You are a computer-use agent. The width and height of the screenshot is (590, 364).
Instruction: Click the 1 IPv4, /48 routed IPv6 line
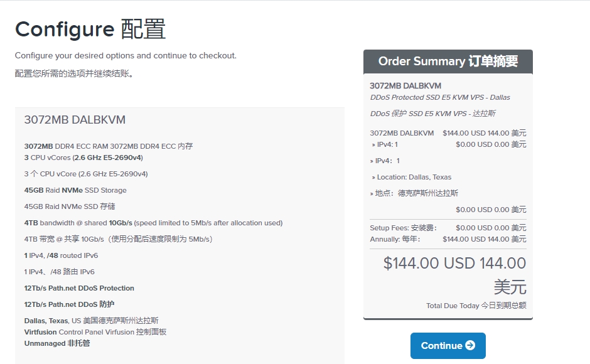61,255
